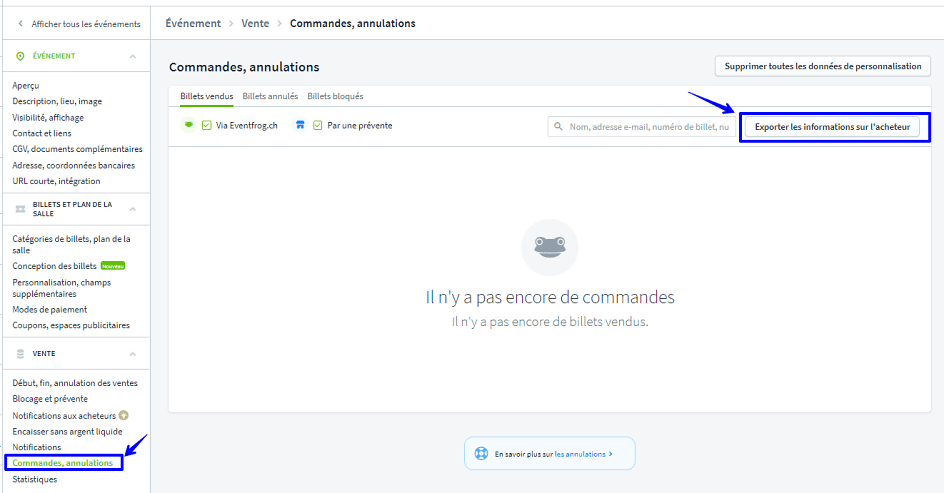
Task: Collapse the ÉVÉNEMENT sidebar section
Action: 133,56
